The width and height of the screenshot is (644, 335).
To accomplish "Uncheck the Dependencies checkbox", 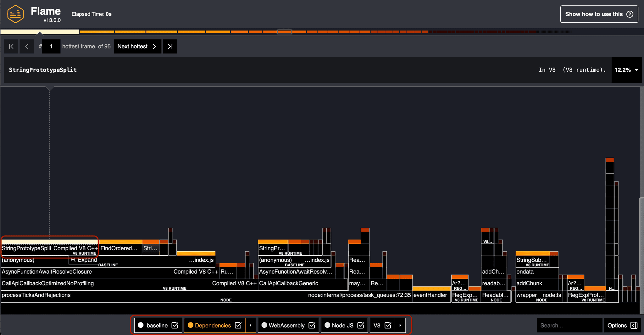I will tap(238, 325).
